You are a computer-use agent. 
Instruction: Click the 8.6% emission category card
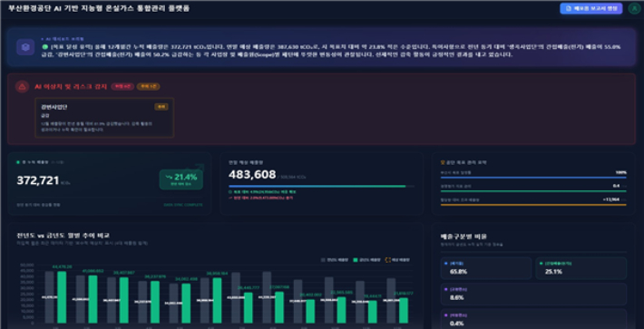533,295
